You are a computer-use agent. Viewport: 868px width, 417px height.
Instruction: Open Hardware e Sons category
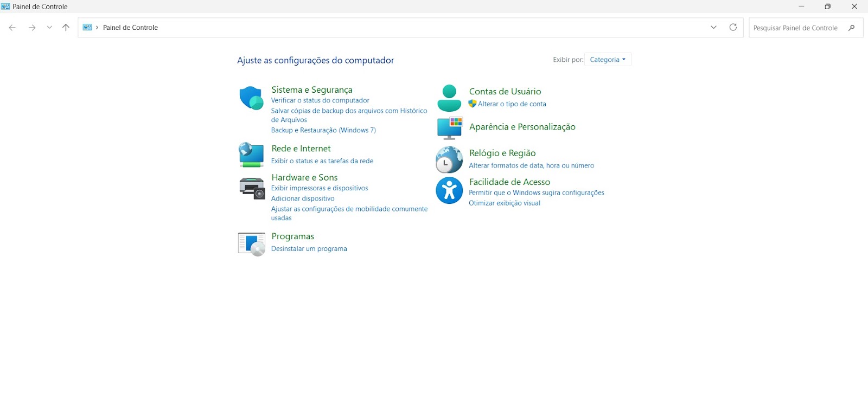[x=304, y=177]
